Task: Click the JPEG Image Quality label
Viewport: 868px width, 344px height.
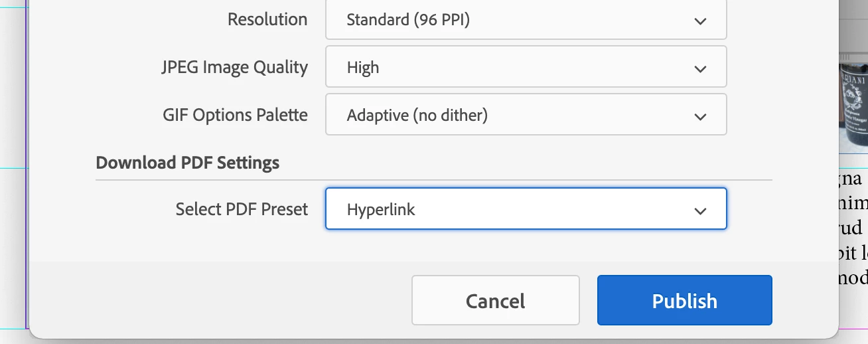Action: coord(235,67)
